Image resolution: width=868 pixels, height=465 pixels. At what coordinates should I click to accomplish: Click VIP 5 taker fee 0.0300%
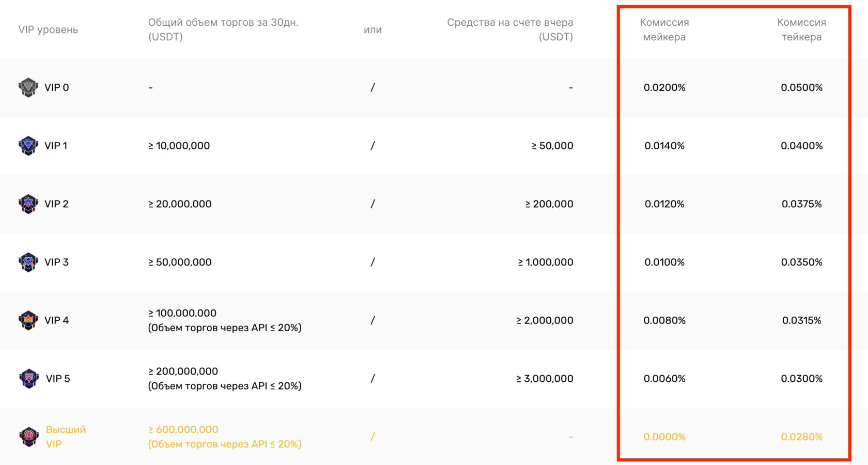(801, 379)
